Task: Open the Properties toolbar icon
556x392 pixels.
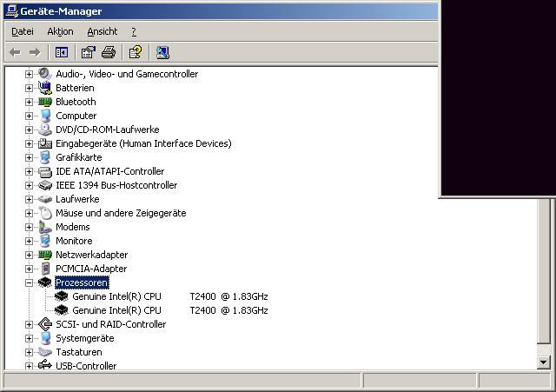Action: [89, 52]
